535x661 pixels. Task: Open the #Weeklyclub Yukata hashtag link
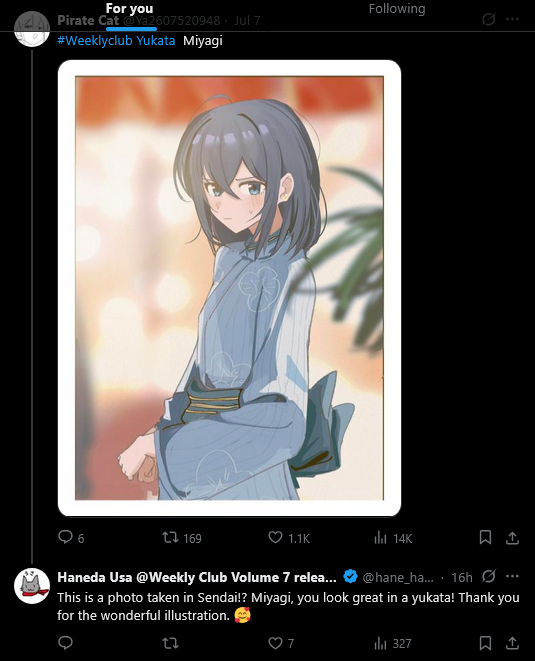116,40
